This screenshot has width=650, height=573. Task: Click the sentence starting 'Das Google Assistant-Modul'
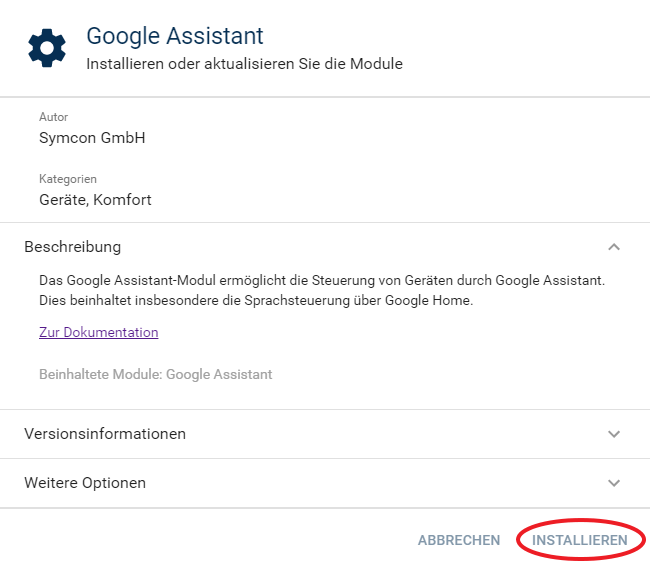[320, 281]
